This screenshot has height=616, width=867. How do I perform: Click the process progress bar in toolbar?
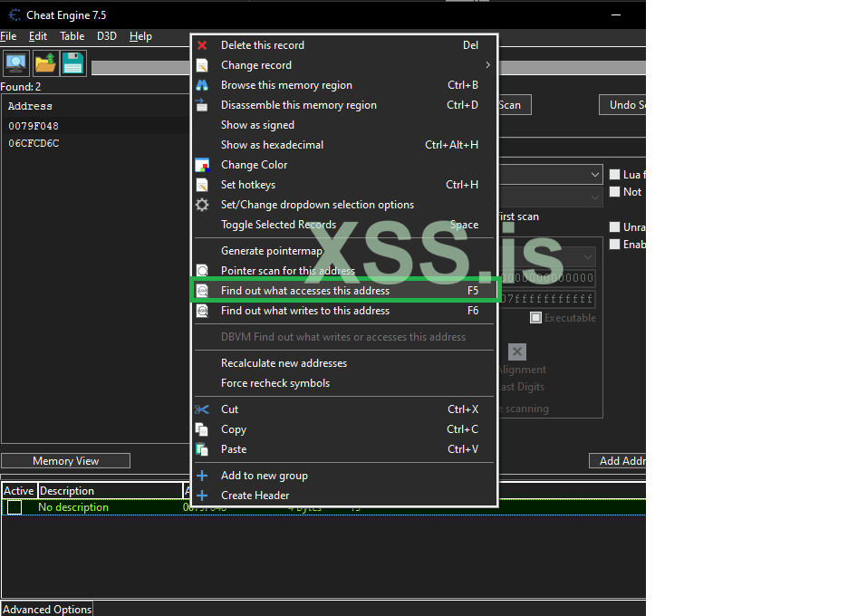click(141, 68)
